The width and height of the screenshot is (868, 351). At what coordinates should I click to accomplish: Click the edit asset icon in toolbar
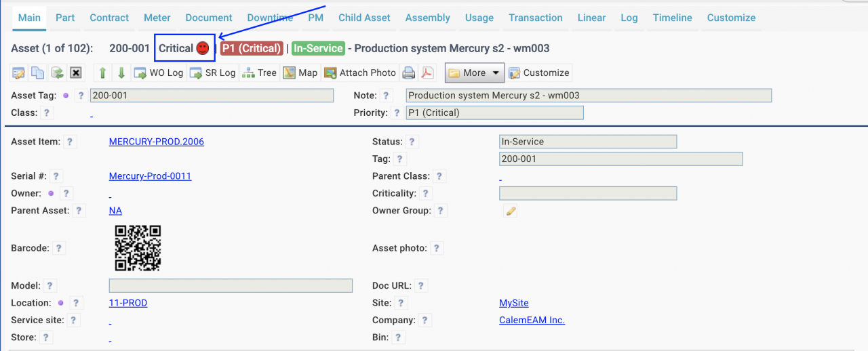[x=18, y=73]
